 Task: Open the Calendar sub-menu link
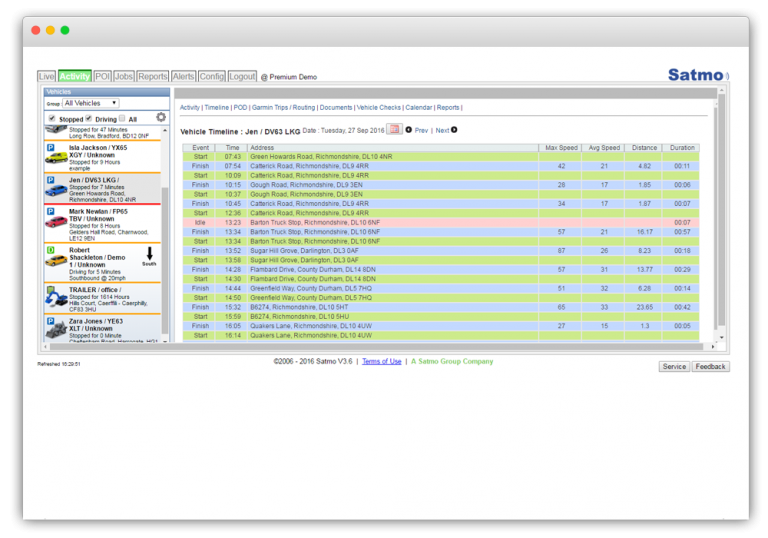click(x=418, y=107)
